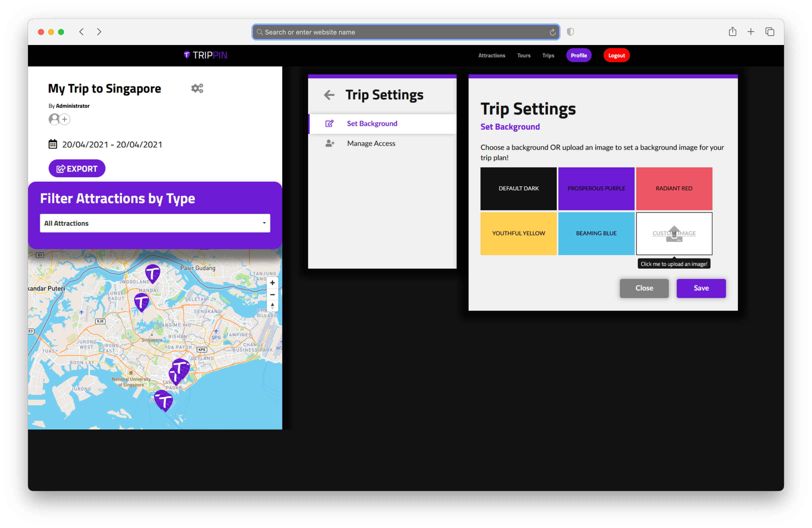Open trip settings gear icon
812x528 pixels.
pos(197,88)
